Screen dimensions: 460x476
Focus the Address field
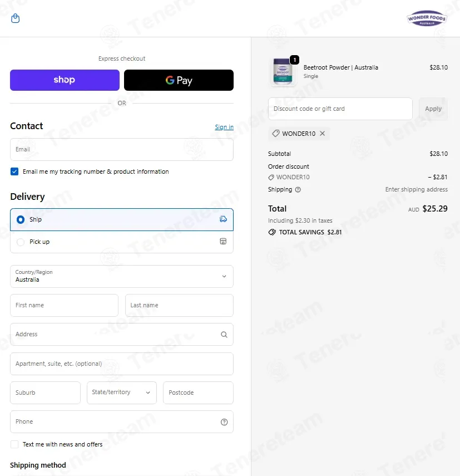click(x=122, y=334)
